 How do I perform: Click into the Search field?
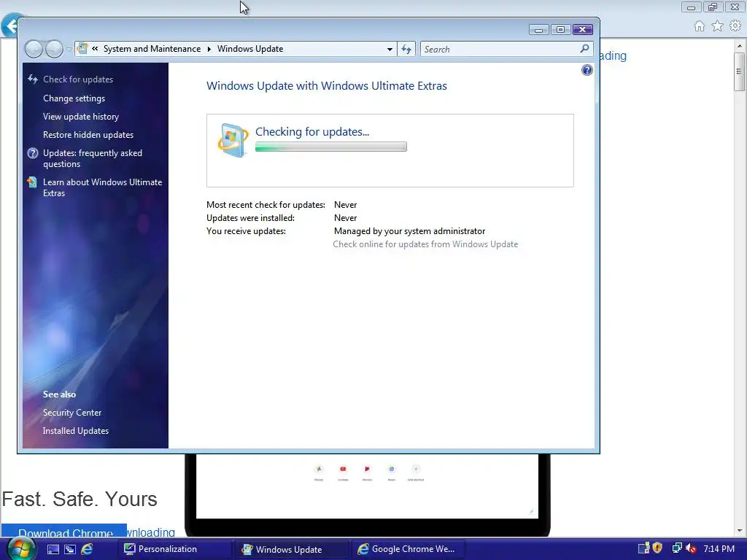[500, 49]
